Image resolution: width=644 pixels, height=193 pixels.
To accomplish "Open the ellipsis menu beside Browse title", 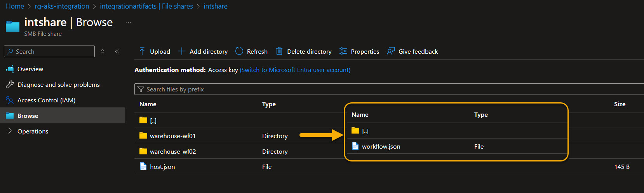I will point(128,23).
